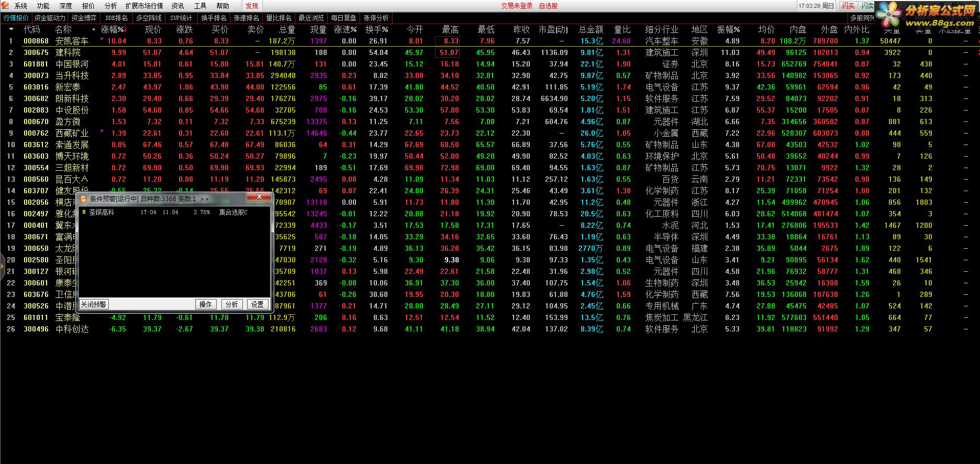The image size is (980, 464).
Task: Select stock 朗新科技 in the list
Action: 72,98
